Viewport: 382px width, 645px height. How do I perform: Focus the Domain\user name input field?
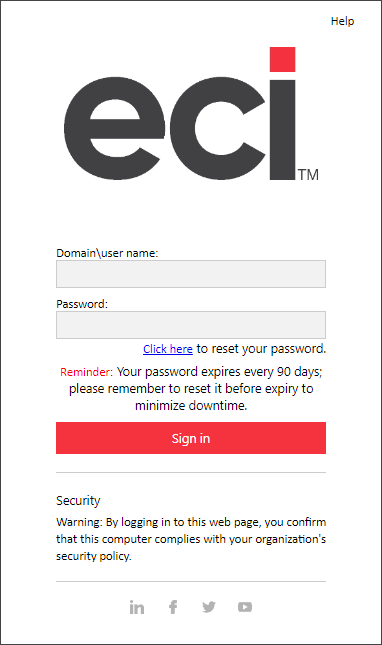[191, 274]
